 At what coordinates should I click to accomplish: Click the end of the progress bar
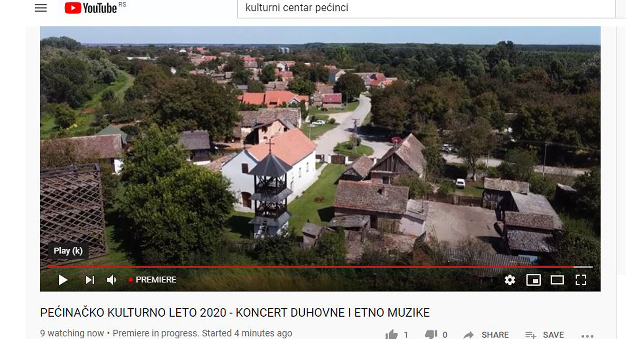coord(591,267)
